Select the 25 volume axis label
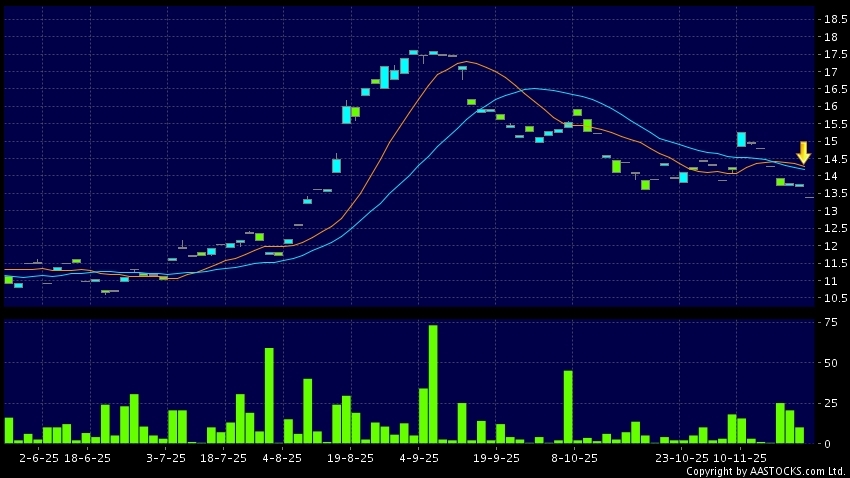This screenshot has height=478, width=850. point(831,403)
